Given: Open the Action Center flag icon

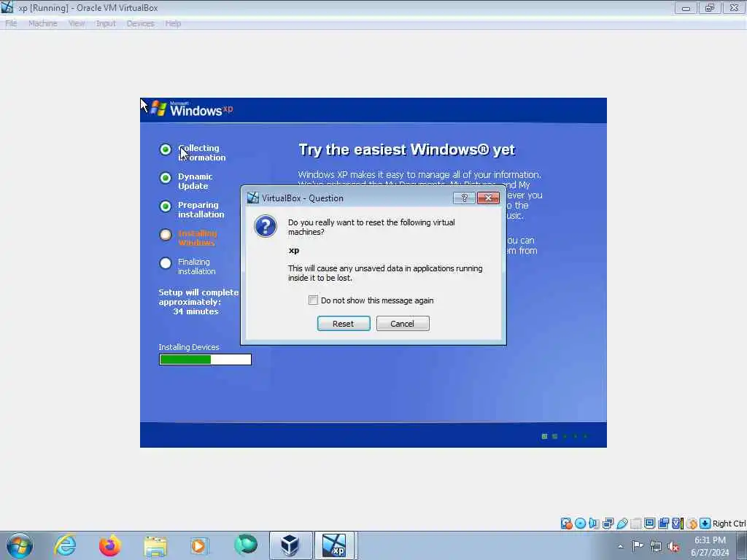Looking at the screenshot, I should pos(638,545).
